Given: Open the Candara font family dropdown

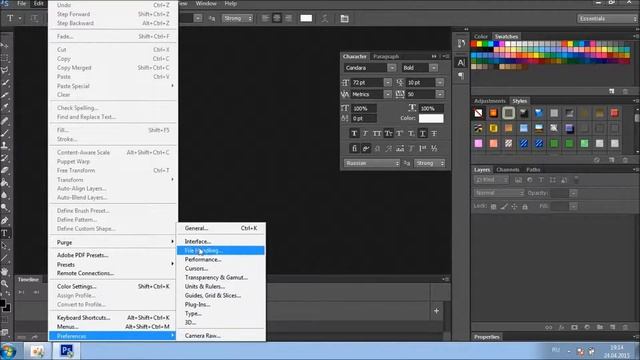Looking at the screenshot, I should coord(392,68).
